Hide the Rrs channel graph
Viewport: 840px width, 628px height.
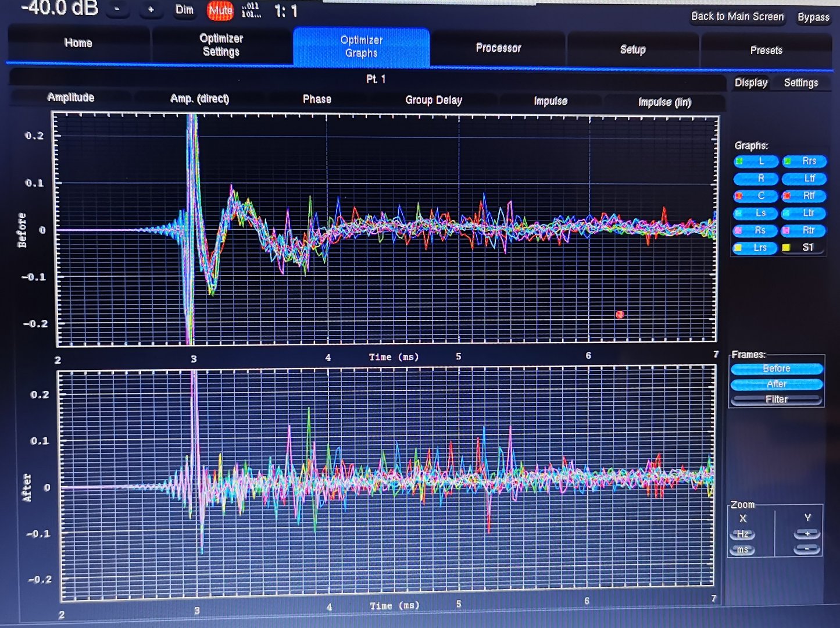804,161
